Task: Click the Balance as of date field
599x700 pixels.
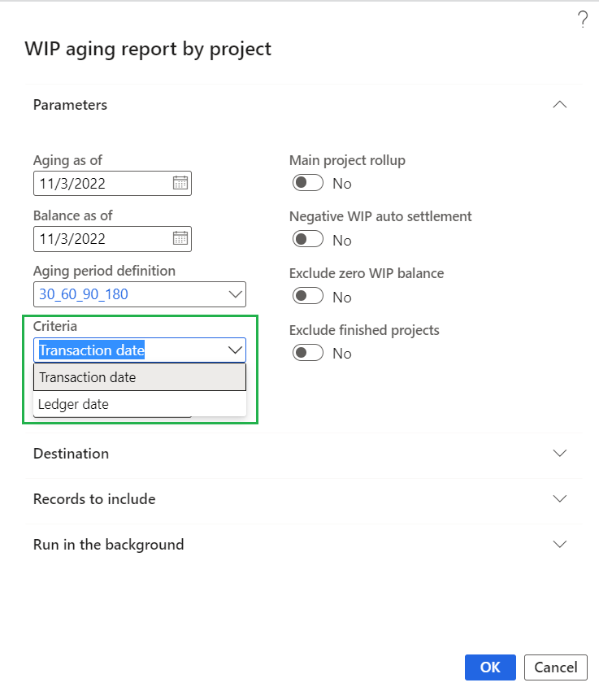Action: pyautogui.click(x=102, y=238)
